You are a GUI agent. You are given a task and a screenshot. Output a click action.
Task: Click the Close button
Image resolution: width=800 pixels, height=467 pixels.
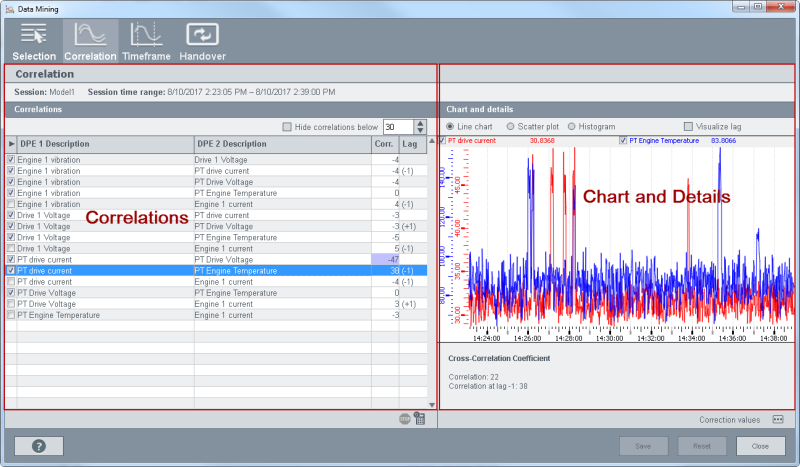click(x=760, y=446)
